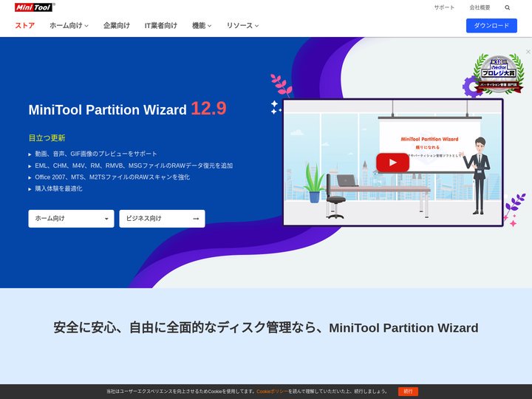Play the YouTube video
532x399 pixels.
point(392,163)
